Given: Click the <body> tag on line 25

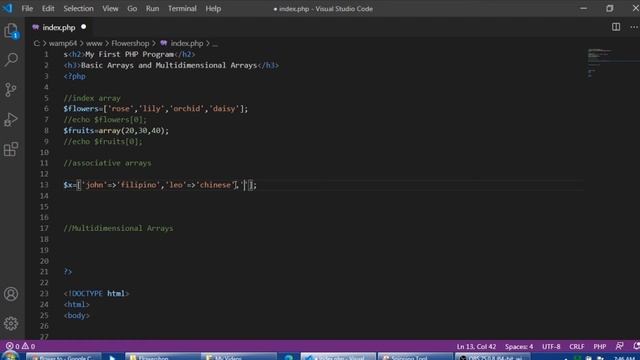Looking at the screenshot, I should pyautogui.click(x=77, y=316).
